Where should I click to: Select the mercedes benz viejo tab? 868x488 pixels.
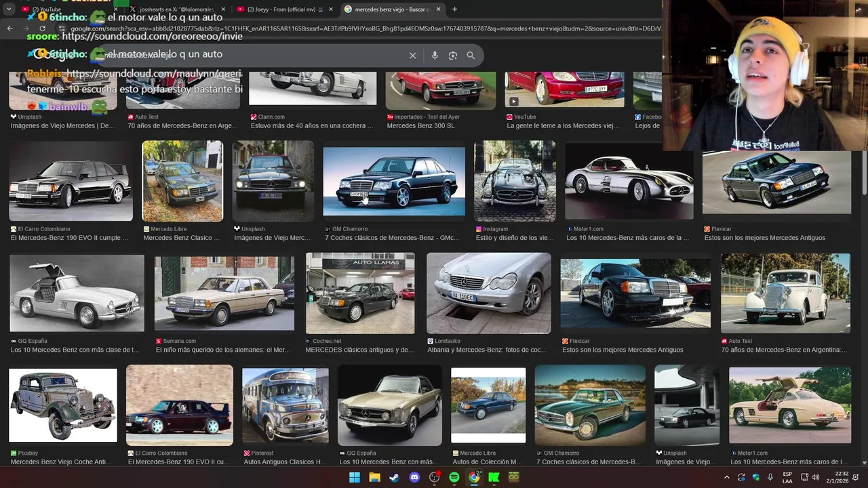point(393,9)
